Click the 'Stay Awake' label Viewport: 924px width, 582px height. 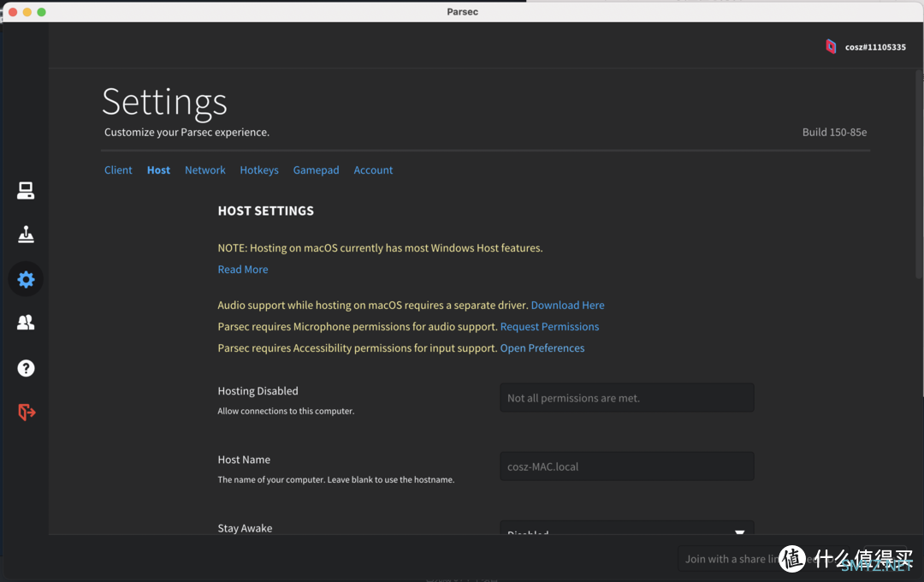(x=245, y=528)
